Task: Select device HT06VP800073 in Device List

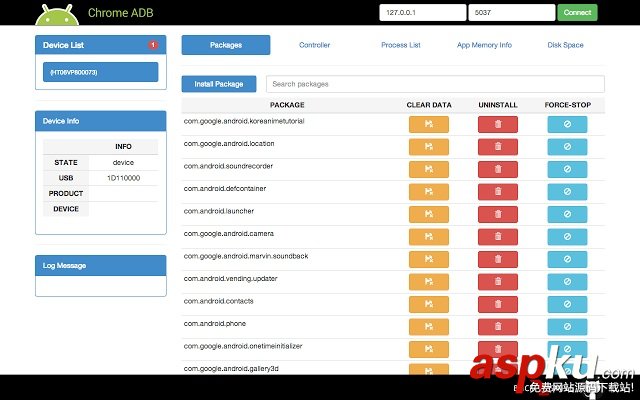Action: click(x=100, y=72)
